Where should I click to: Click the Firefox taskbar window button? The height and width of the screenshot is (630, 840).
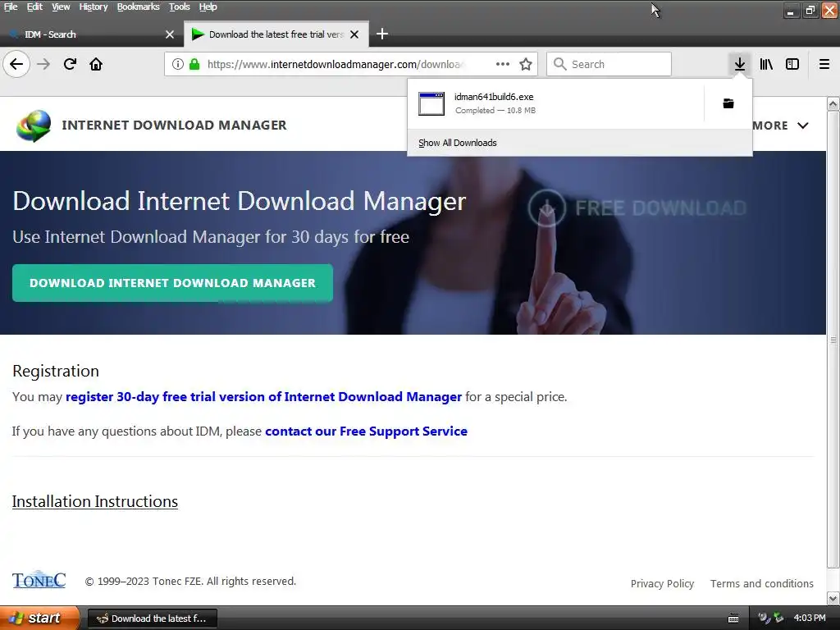(x=152, y=619)
